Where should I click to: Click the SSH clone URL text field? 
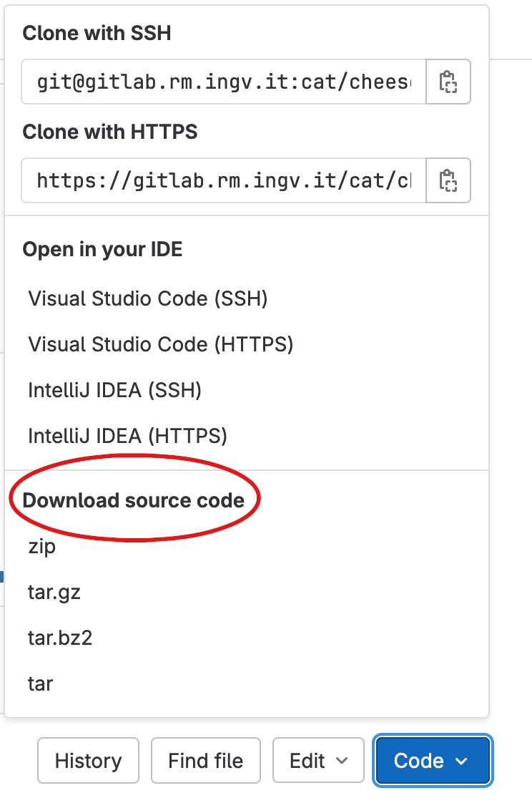coord(223,82)
